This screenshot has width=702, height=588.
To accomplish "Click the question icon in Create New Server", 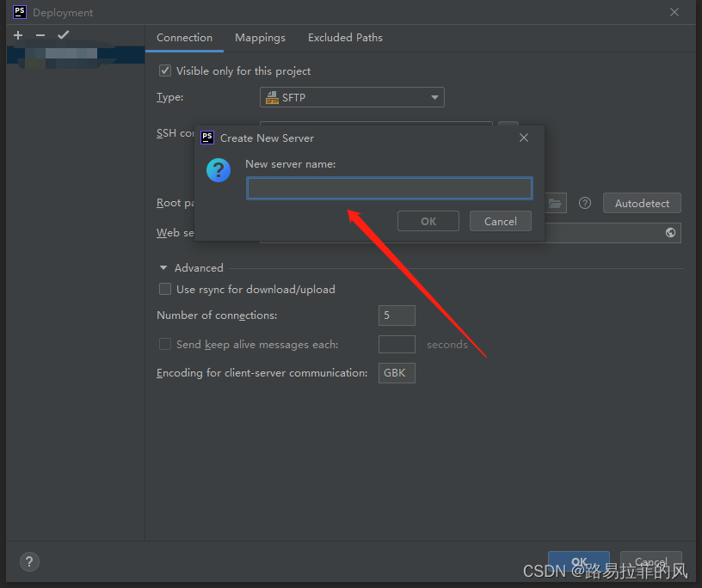I will tap(219, 170).
